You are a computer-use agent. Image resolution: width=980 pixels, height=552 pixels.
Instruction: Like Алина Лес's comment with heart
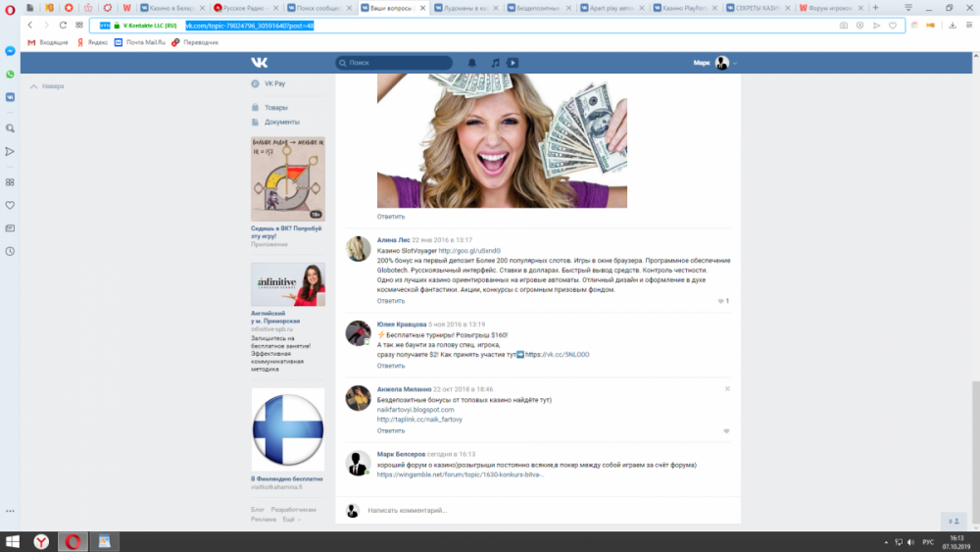point(721,301)
